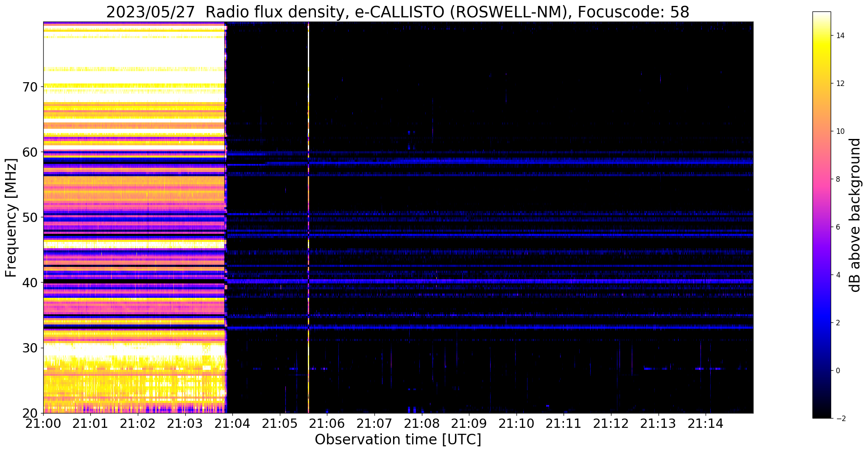Viewport: 868px width, 452px height.
Task: Click the colorbar tick labeled 4
Action: click(x=838, y=275)
